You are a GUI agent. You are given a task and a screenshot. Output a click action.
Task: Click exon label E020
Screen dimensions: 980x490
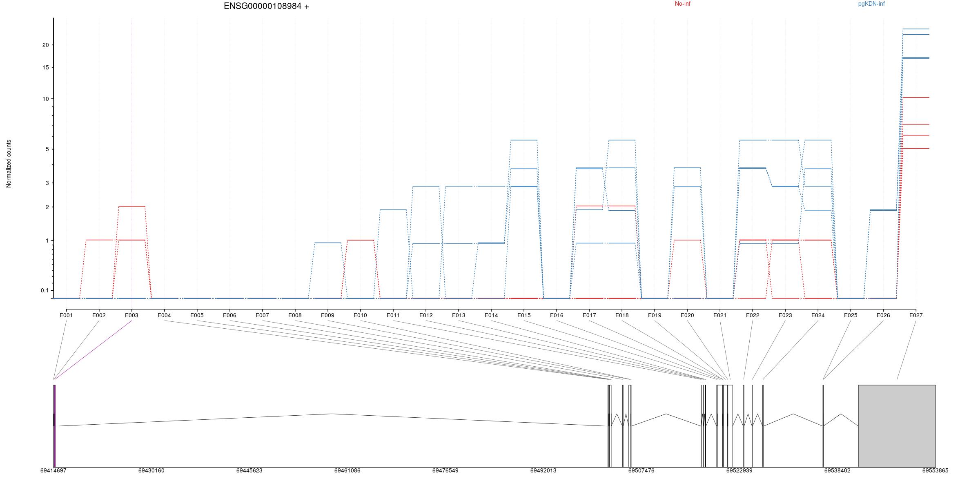pos(687,315)
